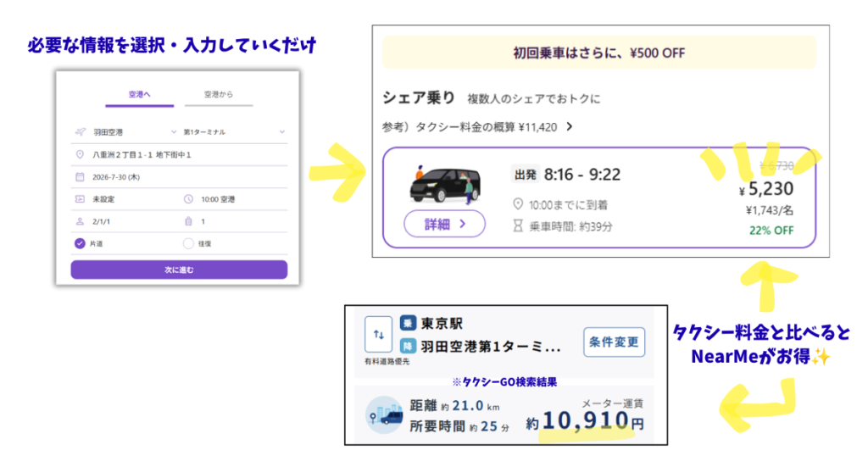Click the 条件変更 button
Viewport: 868px width, 456px height.
click(x=615, y=342)
